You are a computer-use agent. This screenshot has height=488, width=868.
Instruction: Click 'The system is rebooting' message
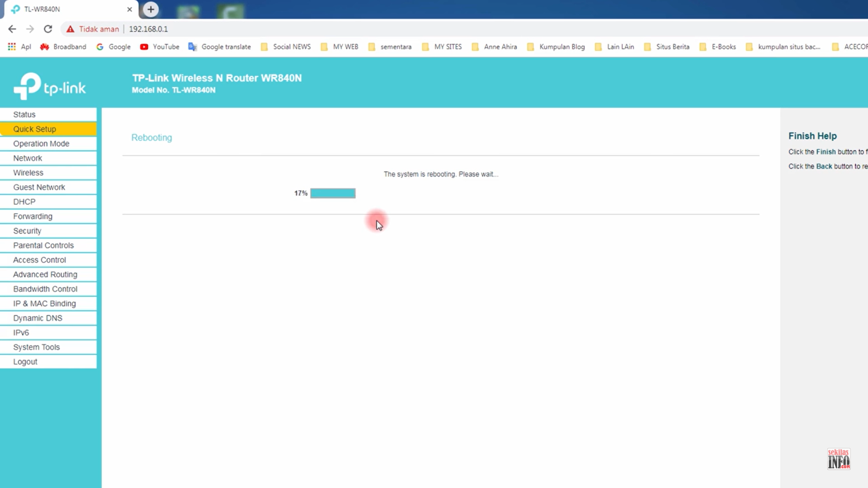coord(441,174)
